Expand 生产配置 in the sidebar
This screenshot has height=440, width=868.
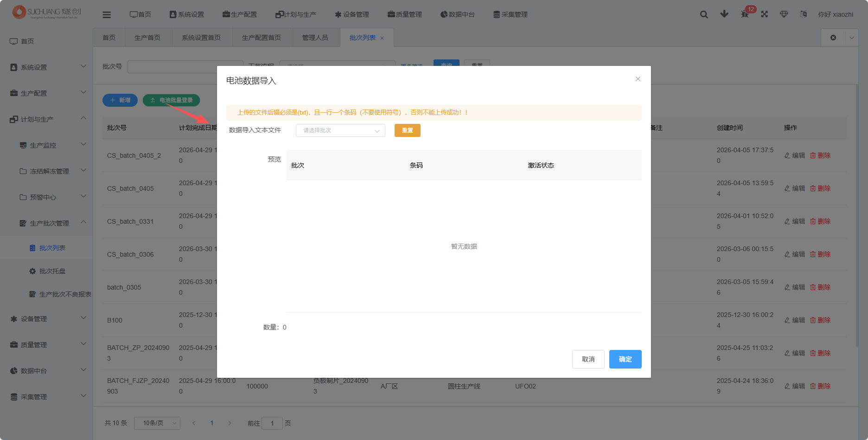pyautogui.click(x=46, y=93)
